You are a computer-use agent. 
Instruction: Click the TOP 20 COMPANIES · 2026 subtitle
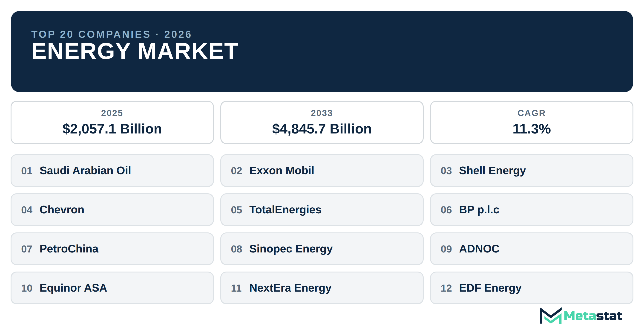pyautogui.click(x=111, y=34)
